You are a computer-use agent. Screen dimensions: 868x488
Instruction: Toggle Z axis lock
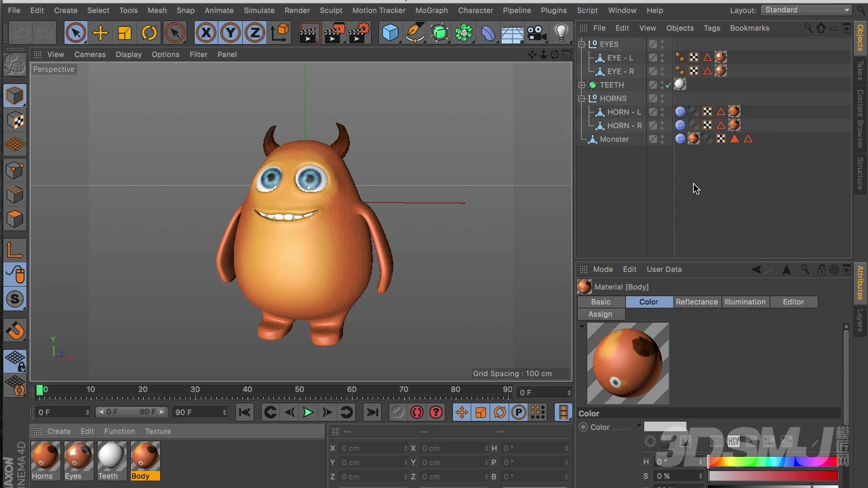point(255,33)
